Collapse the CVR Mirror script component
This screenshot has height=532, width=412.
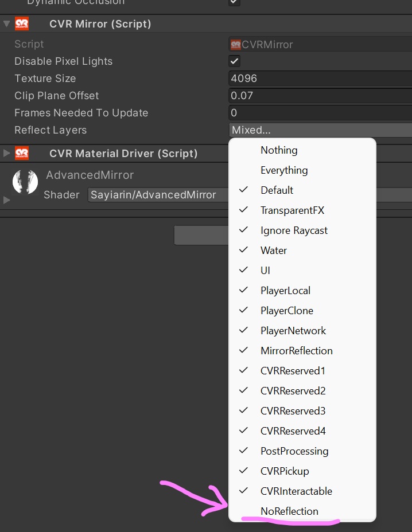[6, 24]
